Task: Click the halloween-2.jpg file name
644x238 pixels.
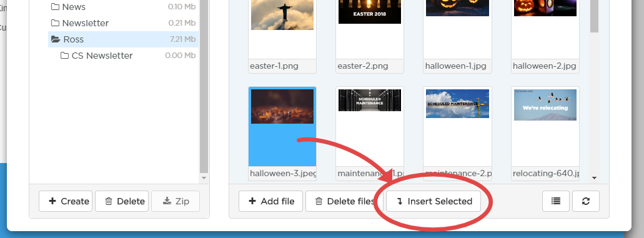Action: click(544, 66)
